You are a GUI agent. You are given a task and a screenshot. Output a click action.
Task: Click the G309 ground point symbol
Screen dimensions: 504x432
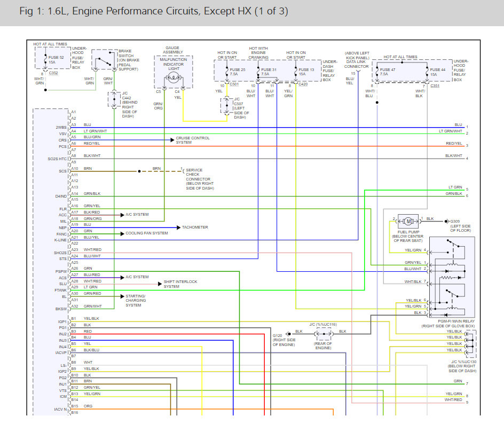[446, 221]
